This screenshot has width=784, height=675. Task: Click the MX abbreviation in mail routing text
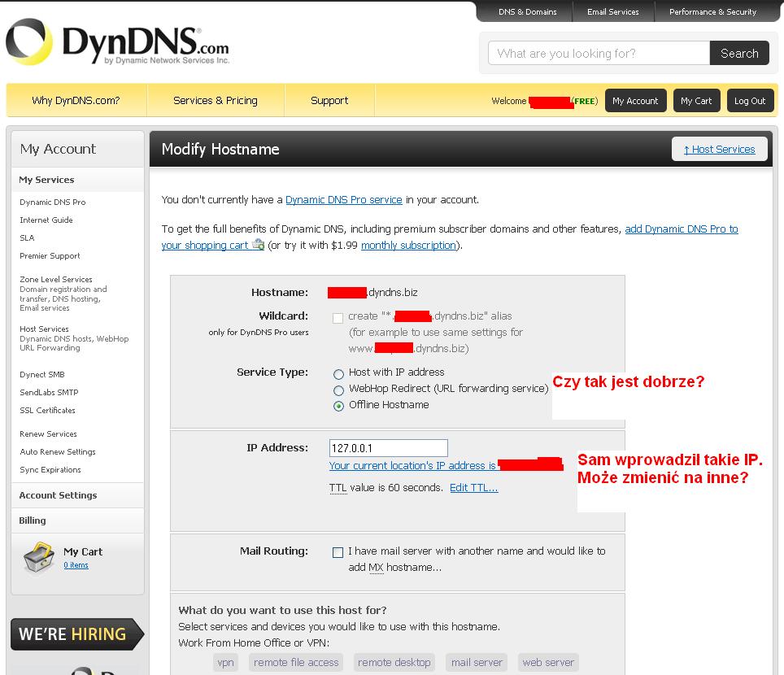[x=376, y=568]
